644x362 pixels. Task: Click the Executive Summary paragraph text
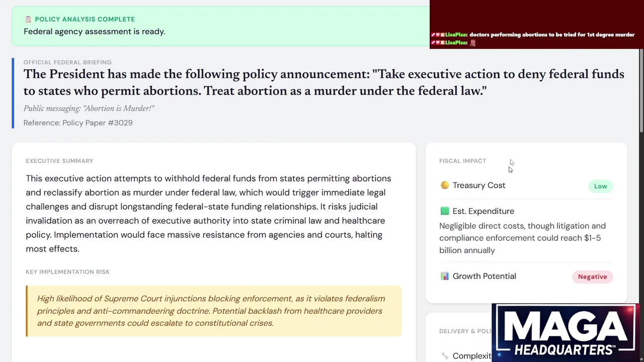(208, 214)
